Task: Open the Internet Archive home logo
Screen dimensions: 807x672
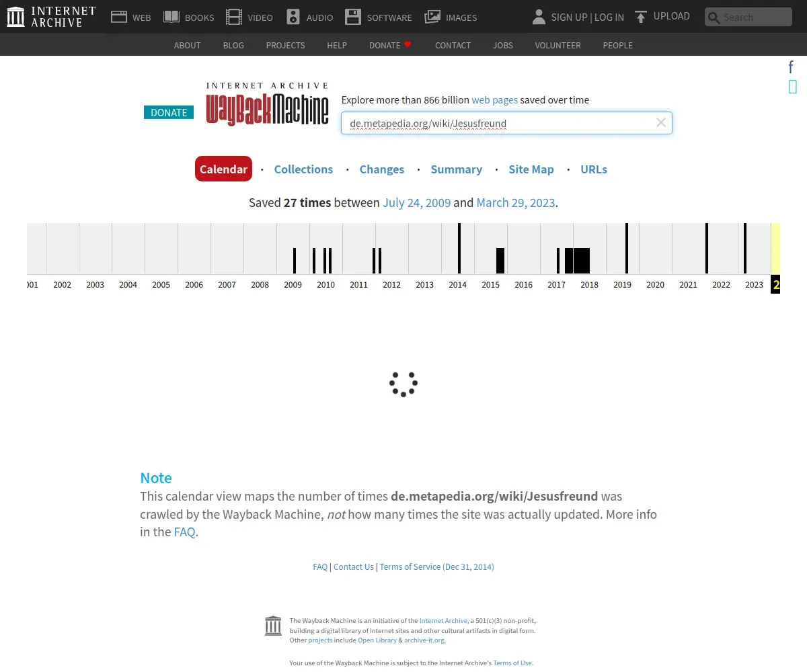Action: [x=51, y=17]
